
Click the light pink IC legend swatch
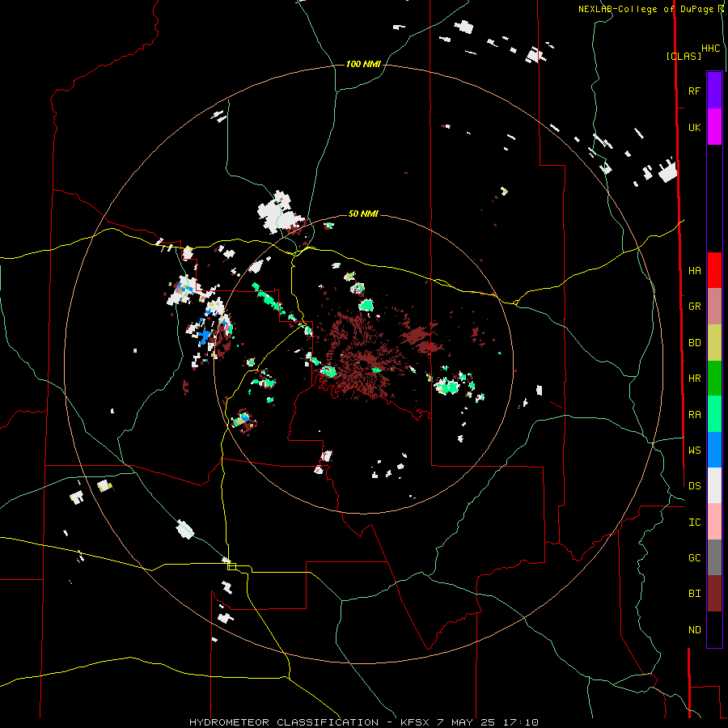714,522
